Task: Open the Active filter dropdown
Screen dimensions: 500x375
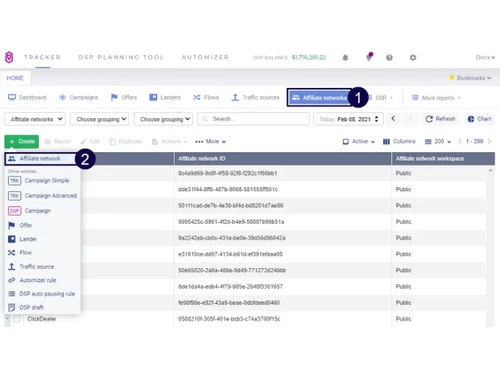Action: tap(359, 142)
